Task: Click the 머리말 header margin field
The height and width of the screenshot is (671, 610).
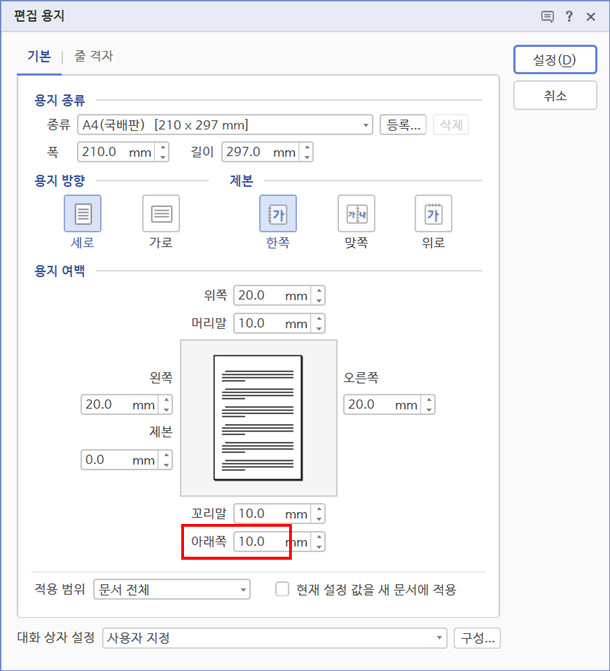Action: click(x=274, y=323)
